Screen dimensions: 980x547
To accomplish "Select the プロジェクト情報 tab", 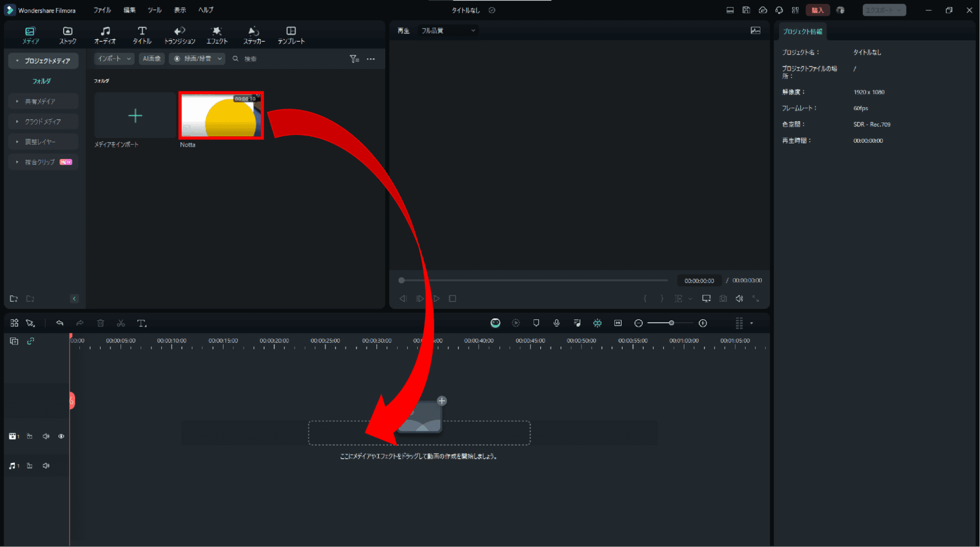I will [x=803, y=31].
